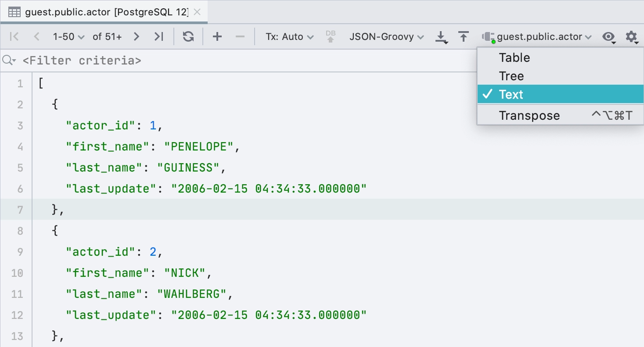This screenshot has width=644, height=347.
Task: Click the "WAHLBERG" value text
Action: click(x=191, y=294)
